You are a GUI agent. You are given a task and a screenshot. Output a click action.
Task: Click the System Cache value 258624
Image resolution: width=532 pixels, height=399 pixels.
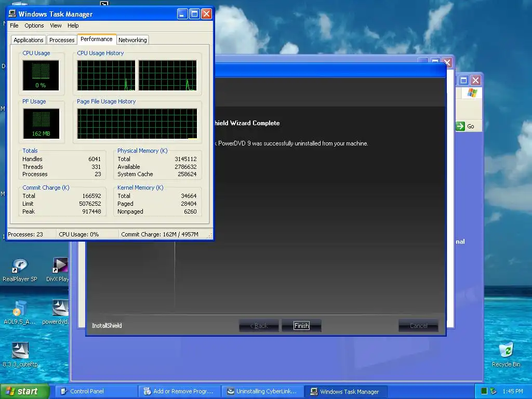point(187,175)
